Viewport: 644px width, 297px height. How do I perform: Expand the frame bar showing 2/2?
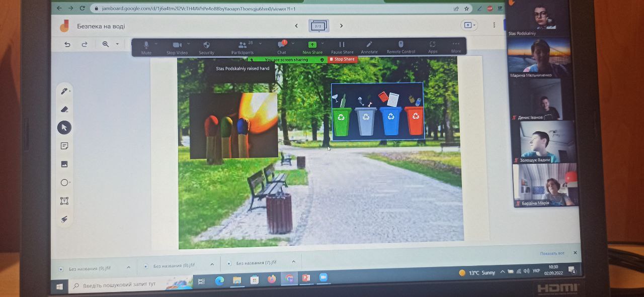318,26
